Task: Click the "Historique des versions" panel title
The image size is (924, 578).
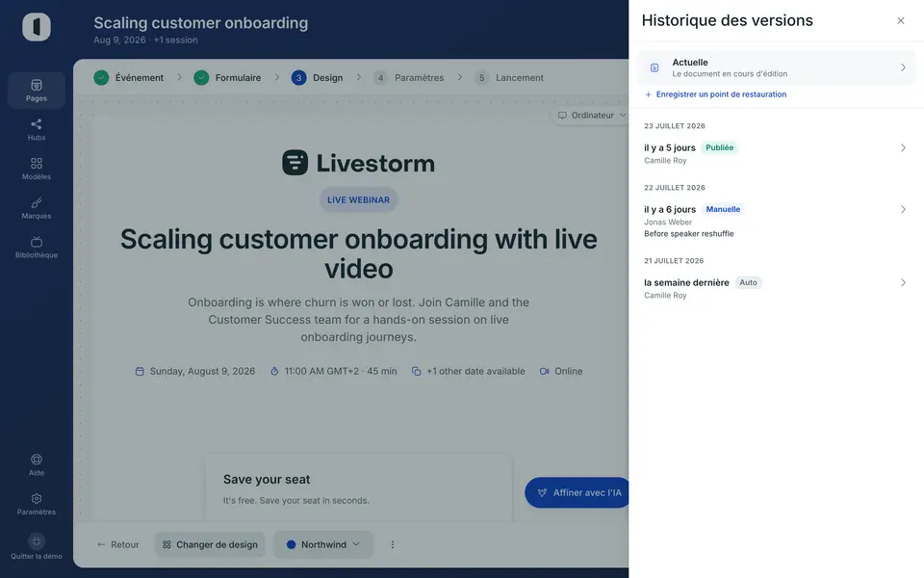Action: click(x=728, y=20)
